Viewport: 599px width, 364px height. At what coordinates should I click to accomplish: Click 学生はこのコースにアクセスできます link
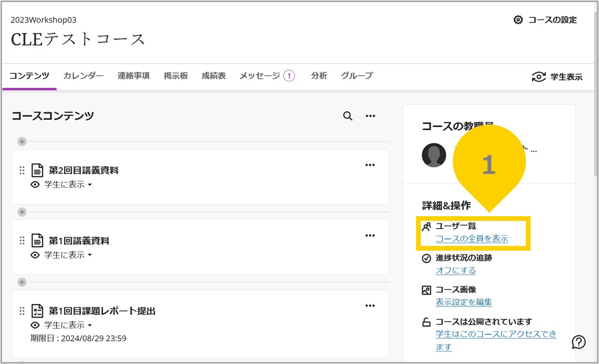496,340
